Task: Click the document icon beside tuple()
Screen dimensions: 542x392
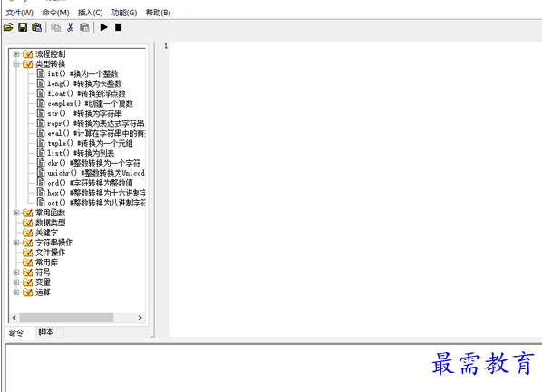Action: (x=41, y=143)
